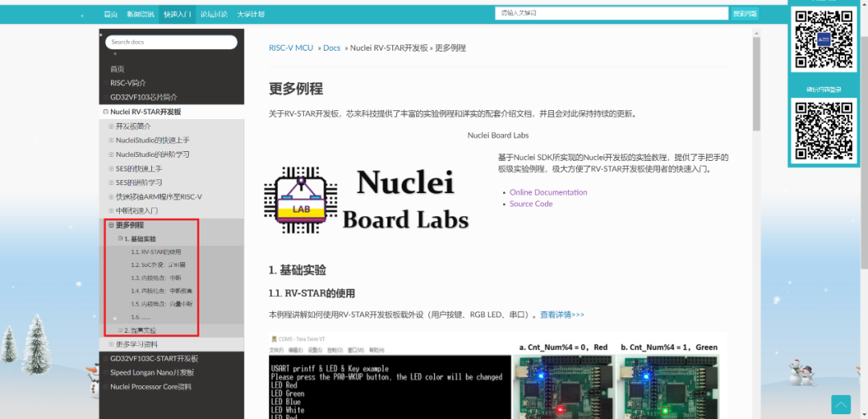Open 1.1. RV-STAR的使用 in the sidebar
The width and height of the screenshot is (868, 419).
[156, 252]
